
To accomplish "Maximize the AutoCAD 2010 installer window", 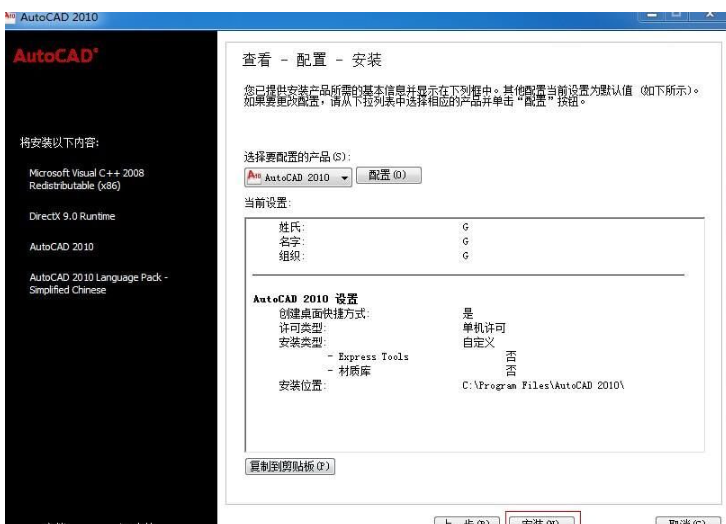I will (676, 16).
